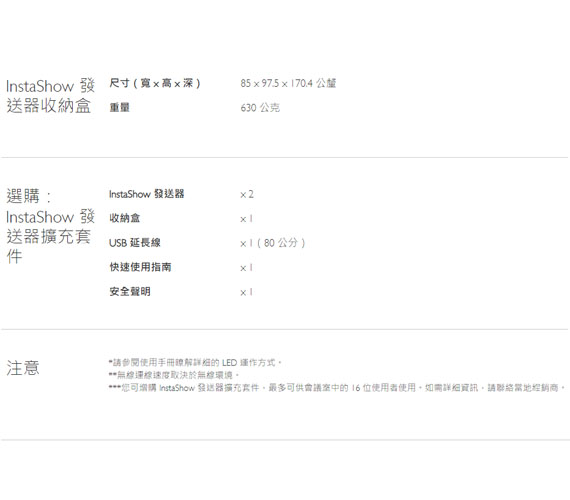The image size is (570, 500).
Task: Click the InstaShow 發送器收納盒 section heading
Action: (50, 96)
